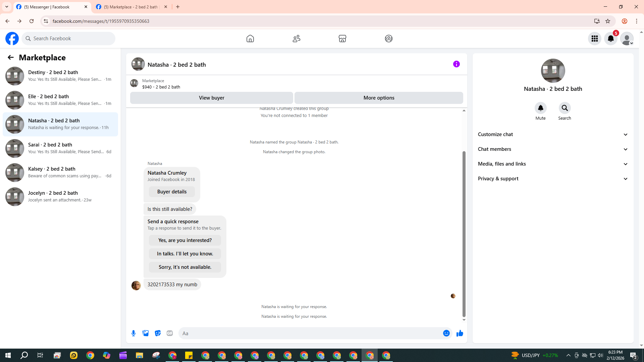The height and width of the screenshot is (362, 644).
Task: Attach a photo file icon
Action: point(146,333)
